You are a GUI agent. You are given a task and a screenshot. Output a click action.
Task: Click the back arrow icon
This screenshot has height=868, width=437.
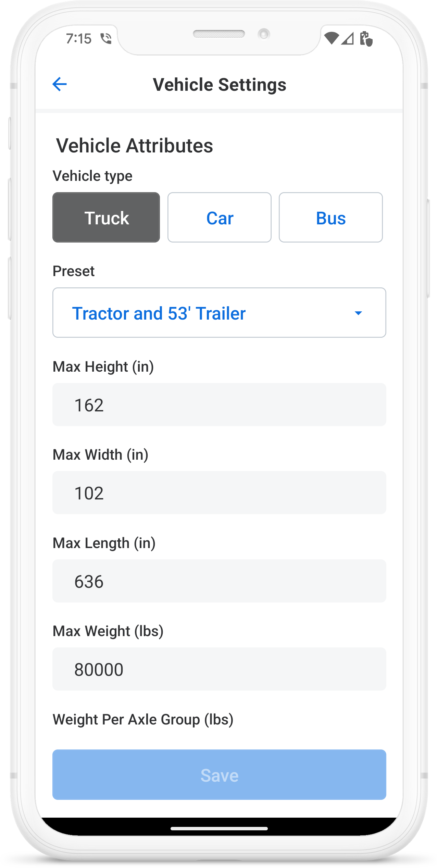[x=60, y=84]
